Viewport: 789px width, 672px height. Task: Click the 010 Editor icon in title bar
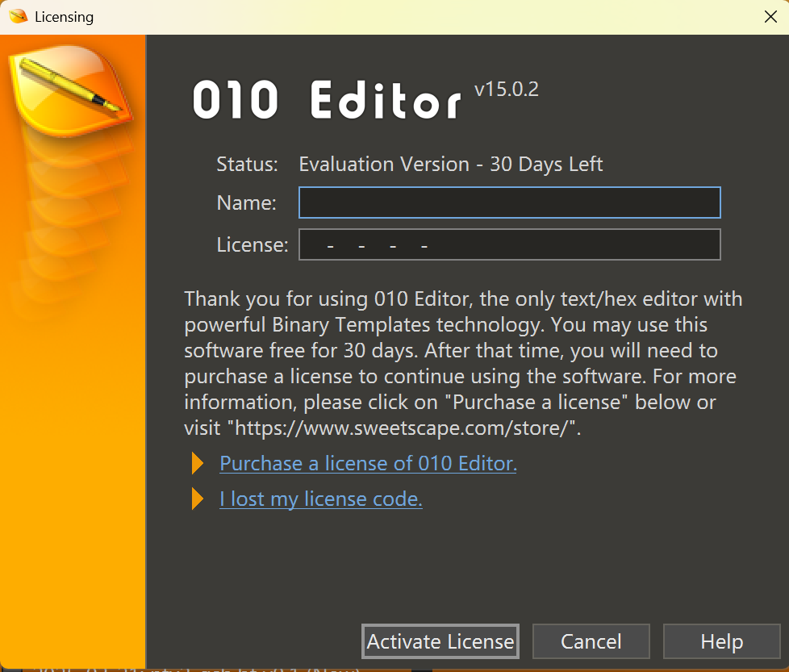[18, 17]
